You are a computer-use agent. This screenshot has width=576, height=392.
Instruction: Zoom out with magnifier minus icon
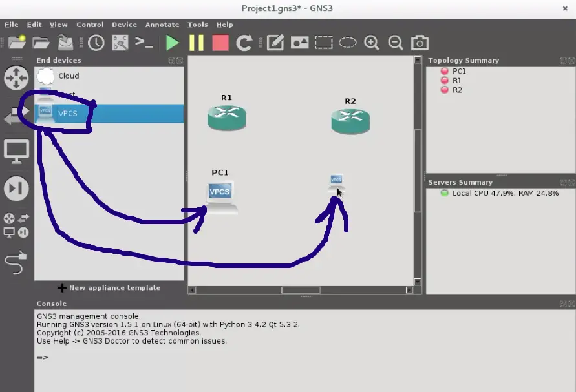point(396,43)
